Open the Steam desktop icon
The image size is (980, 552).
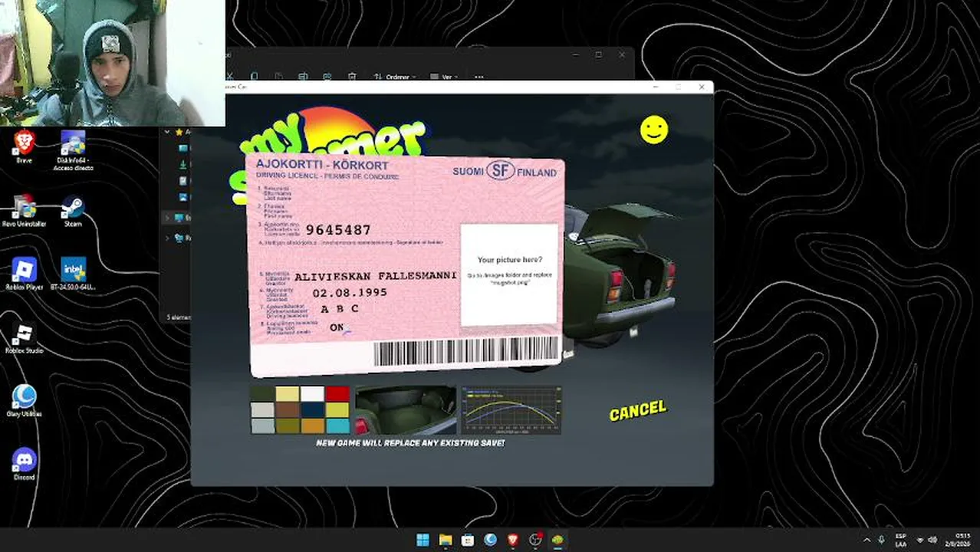pyautogui.click(x=73, y=211)
